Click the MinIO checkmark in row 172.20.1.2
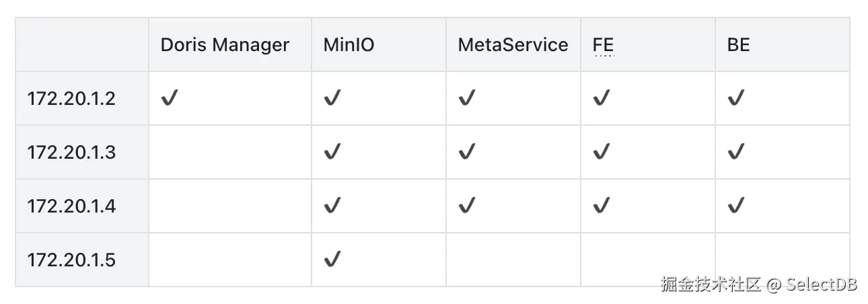 tap(332, 99)
